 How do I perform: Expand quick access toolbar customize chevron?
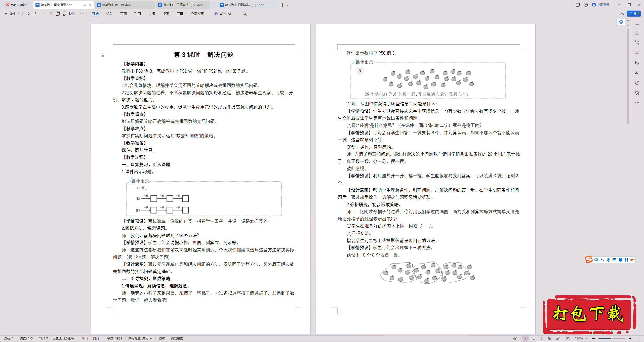pyautogui.click(x=82, y=14)
